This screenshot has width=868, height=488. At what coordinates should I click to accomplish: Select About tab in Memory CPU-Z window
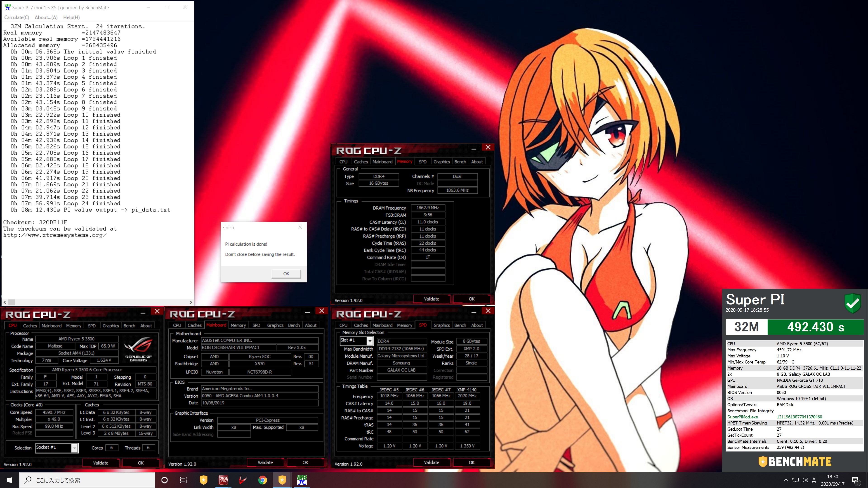477,162
